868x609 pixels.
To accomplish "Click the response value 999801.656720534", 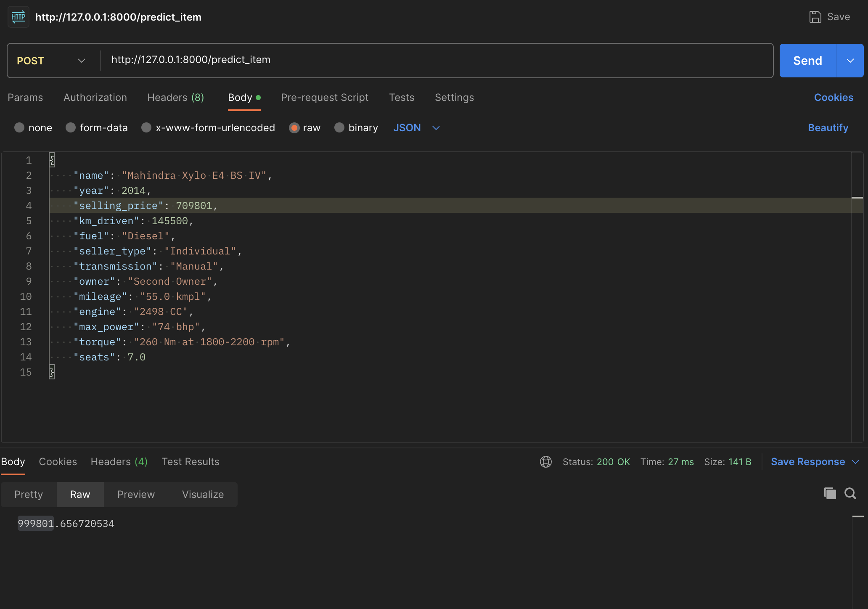I will (66, 524).
